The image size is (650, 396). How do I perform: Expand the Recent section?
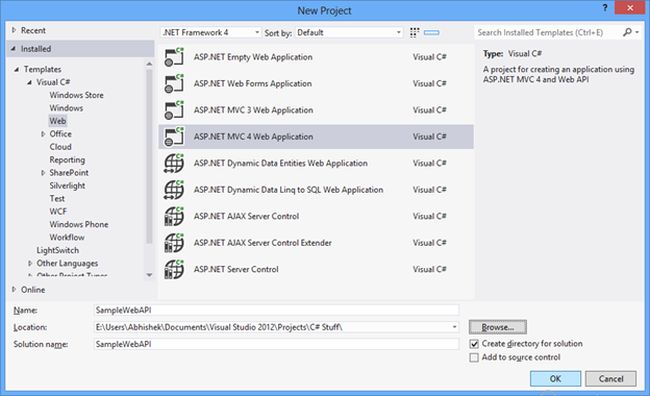tap(14, 30)
